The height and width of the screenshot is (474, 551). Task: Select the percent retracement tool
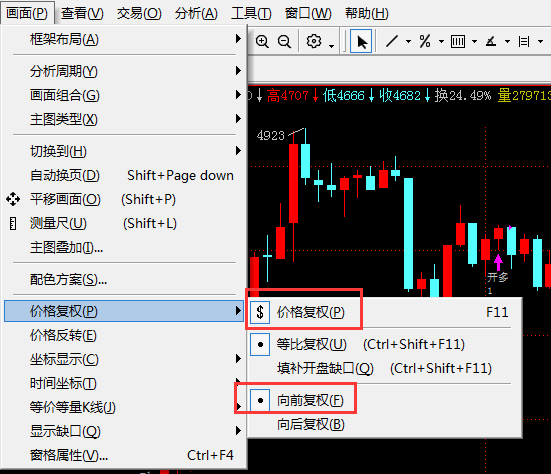pos(425,41)
